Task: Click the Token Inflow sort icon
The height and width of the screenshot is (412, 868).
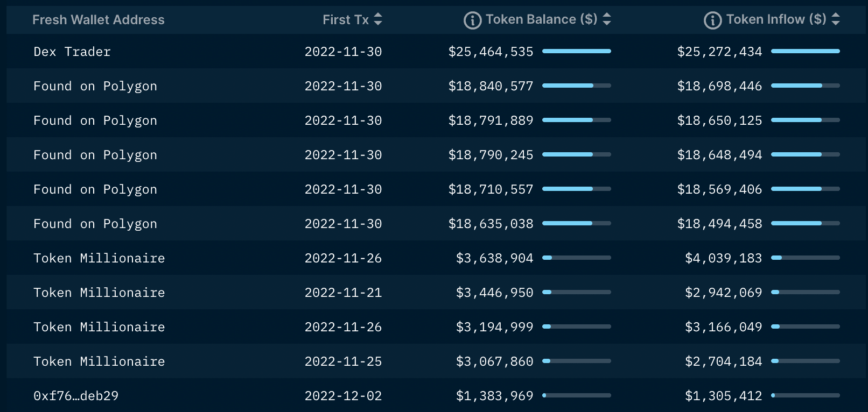Action: pos(836,19)
